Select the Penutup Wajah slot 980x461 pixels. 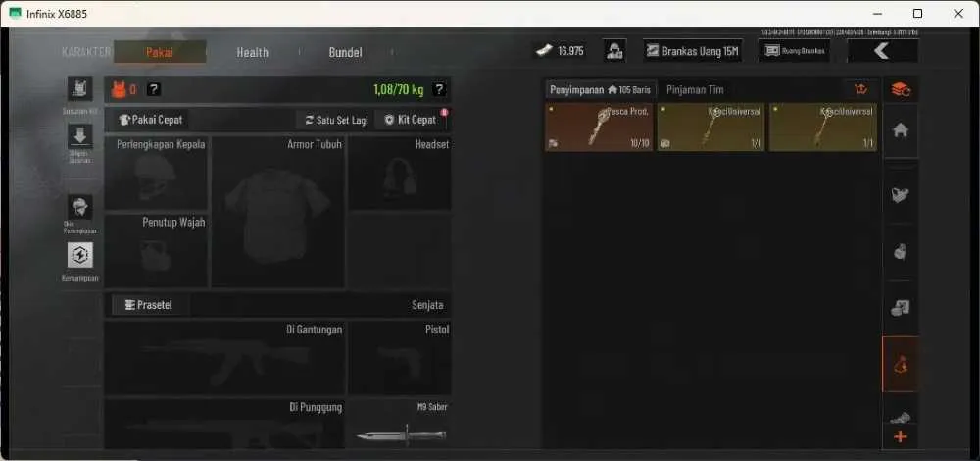click(x=156, y=251)
